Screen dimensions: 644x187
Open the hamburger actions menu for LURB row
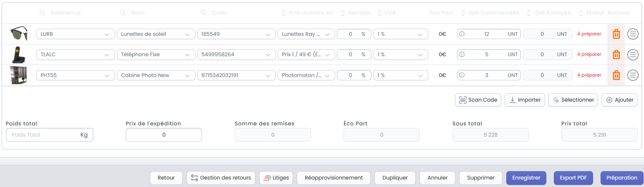633,34
